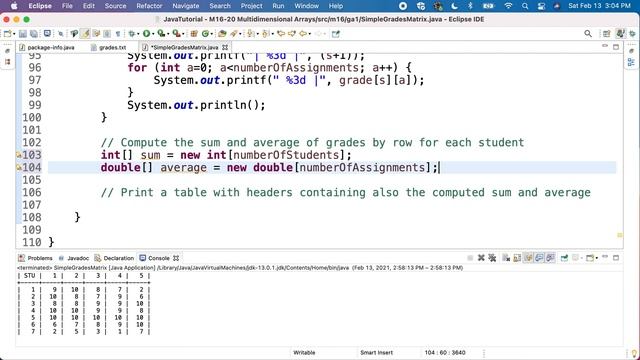
Task: Remove Launch in Console toolbar
Action: click(481, 258)
